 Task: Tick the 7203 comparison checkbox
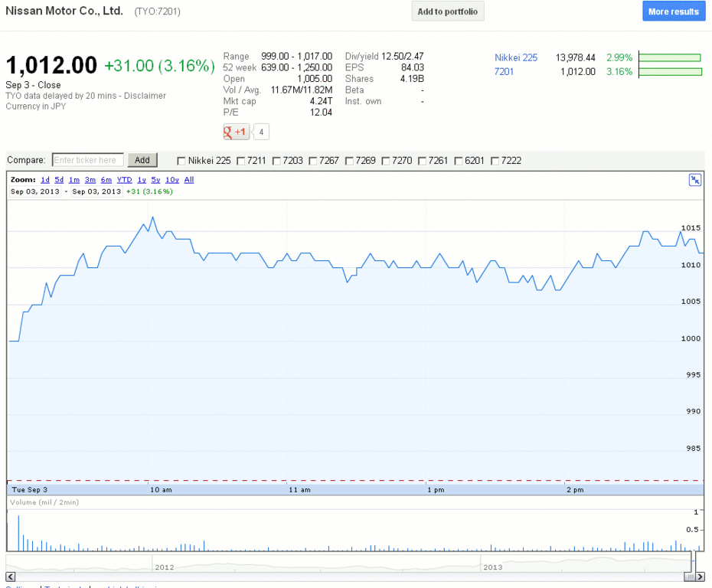(x=276, y=161)
